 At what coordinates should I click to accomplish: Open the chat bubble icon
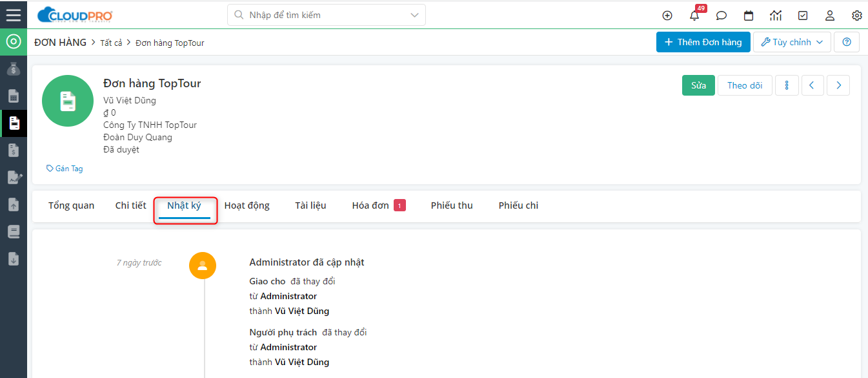[722, 16]
